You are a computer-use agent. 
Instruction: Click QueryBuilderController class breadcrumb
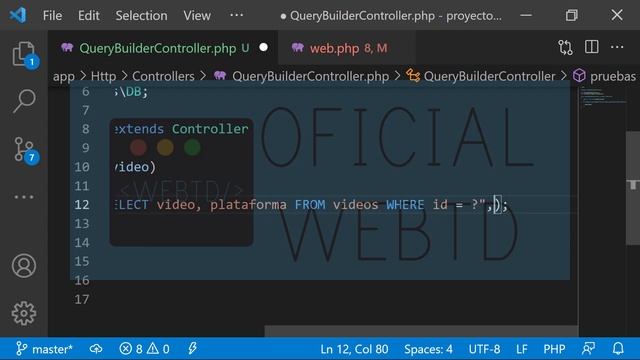(x=489, y=76)
